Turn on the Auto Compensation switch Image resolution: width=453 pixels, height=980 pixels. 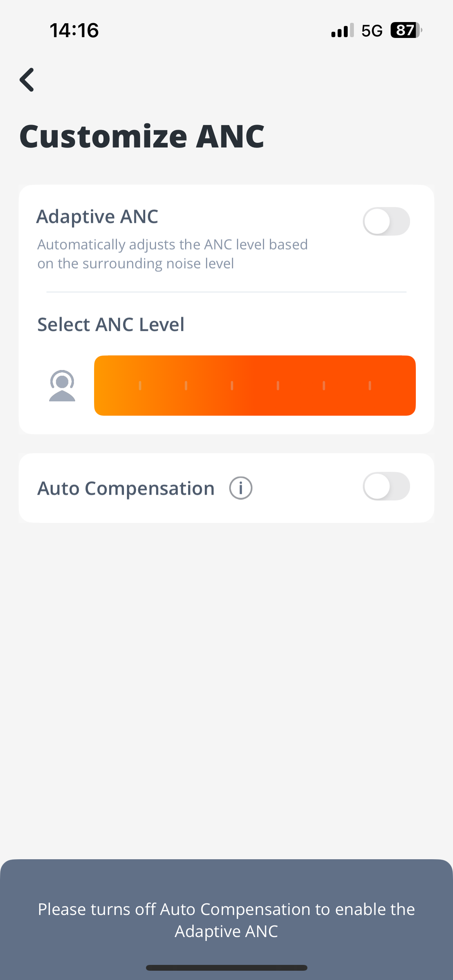pos(386,486)
